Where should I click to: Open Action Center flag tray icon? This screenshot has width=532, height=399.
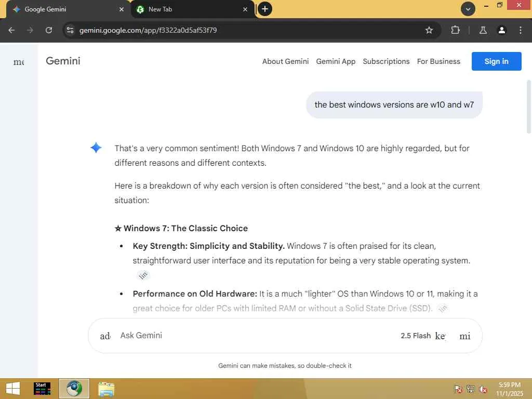tap(458, 389)
